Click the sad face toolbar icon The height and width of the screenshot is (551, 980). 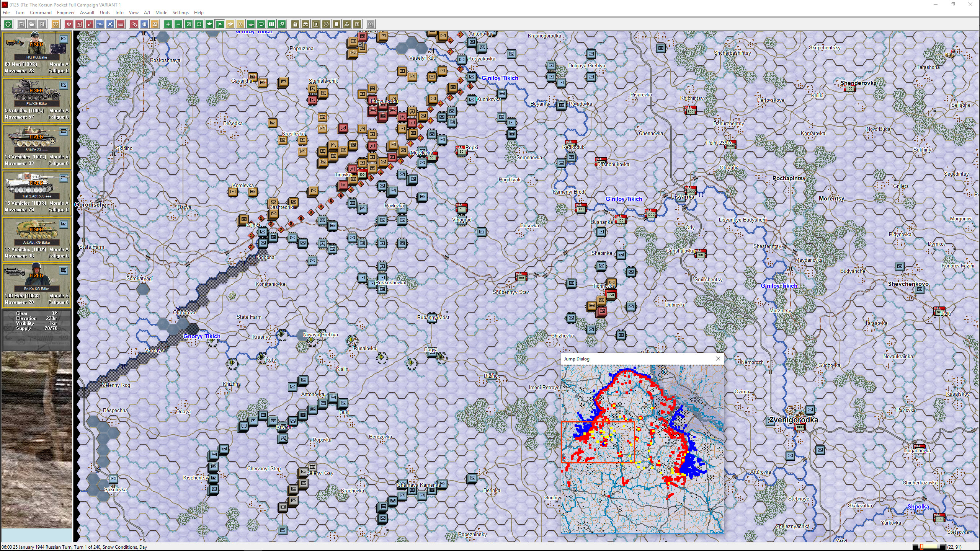tap(326, 24)
